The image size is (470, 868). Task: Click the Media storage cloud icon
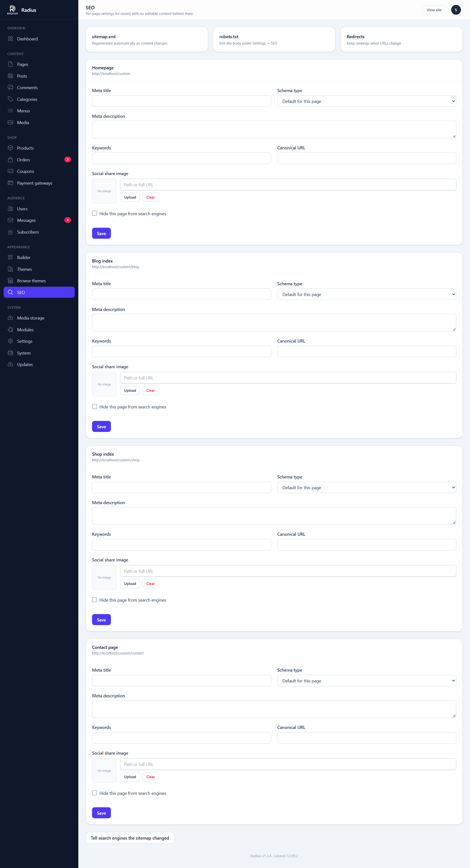tap(11, 318)
